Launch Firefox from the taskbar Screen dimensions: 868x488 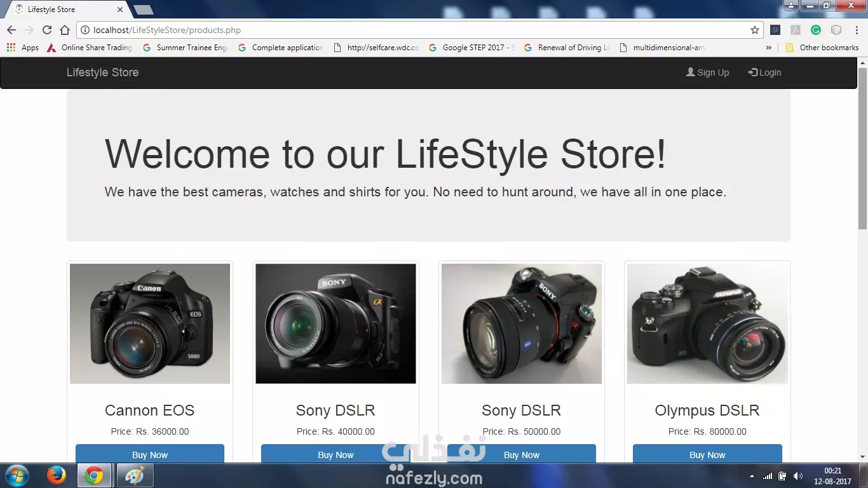pyautogui.click(x=56, y=475)
